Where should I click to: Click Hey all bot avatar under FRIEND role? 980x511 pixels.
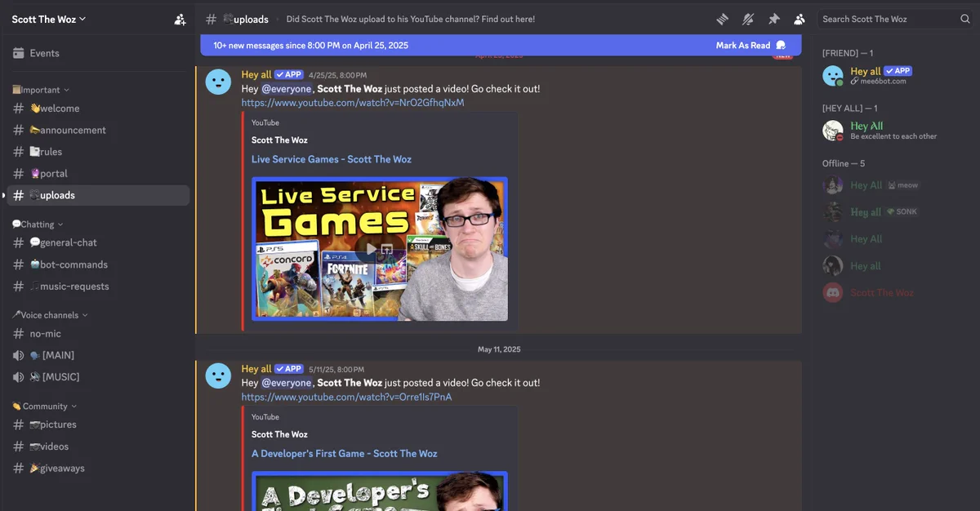click(x=832, y=76)
